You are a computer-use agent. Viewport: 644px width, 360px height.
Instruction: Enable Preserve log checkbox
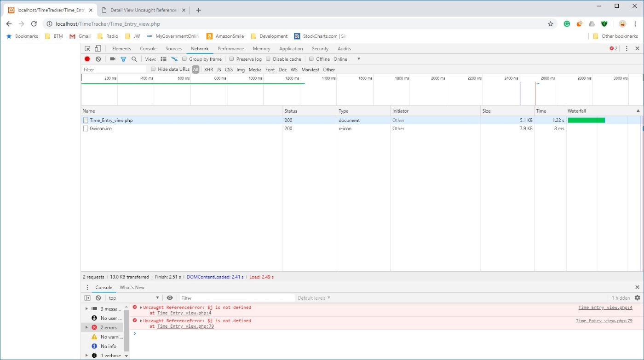[232, 59]
